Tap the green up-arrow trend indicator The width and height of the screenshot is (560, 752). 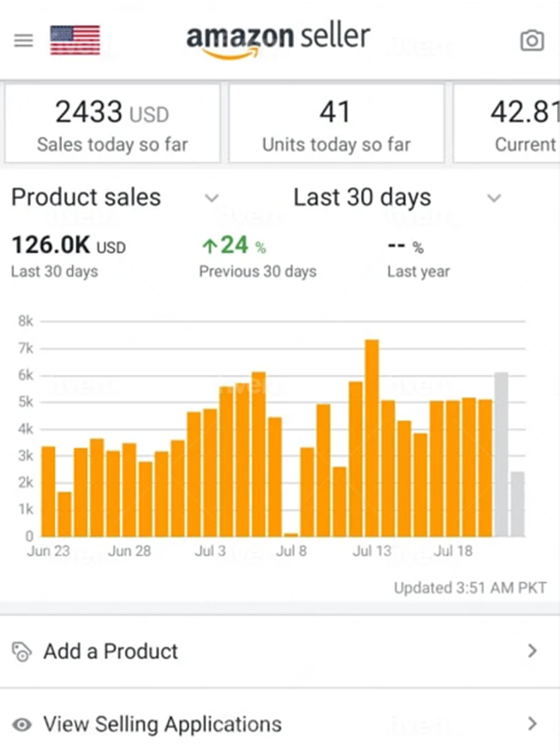click(x=209, y=246)
